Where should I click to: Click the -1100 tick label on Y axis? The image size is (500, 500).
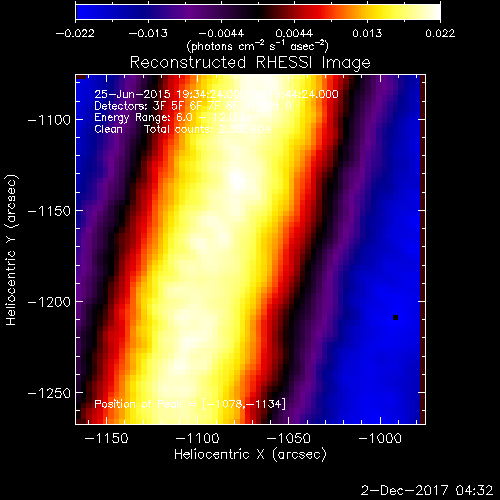pyautogui.click(x=49, y=120)
